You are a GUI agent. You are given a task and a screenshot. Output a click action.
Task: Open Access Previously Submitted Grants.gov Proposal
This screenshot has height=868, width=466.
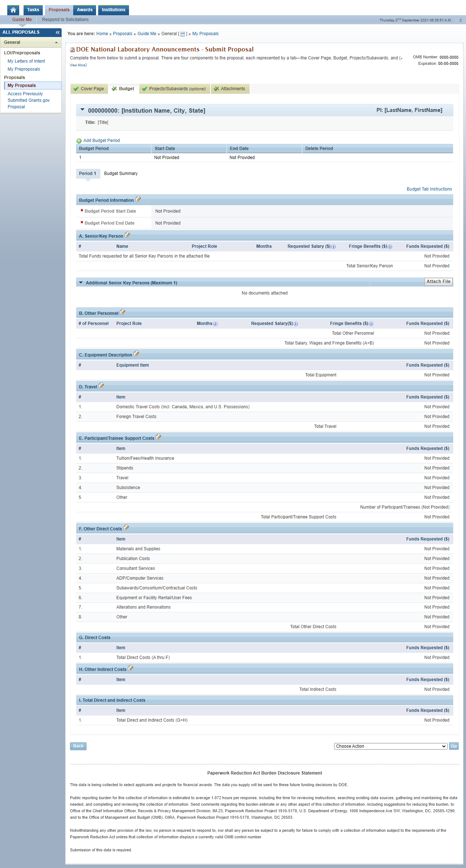29,100
